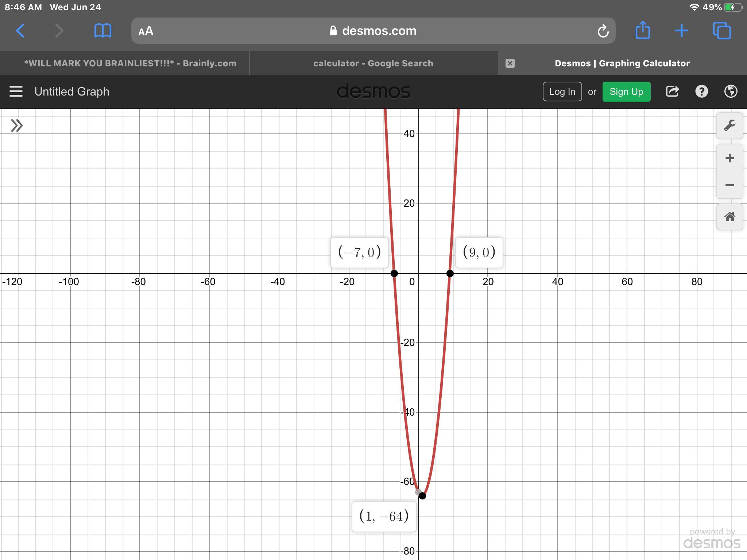Reload the desmos.com page

tap(603, 31)
